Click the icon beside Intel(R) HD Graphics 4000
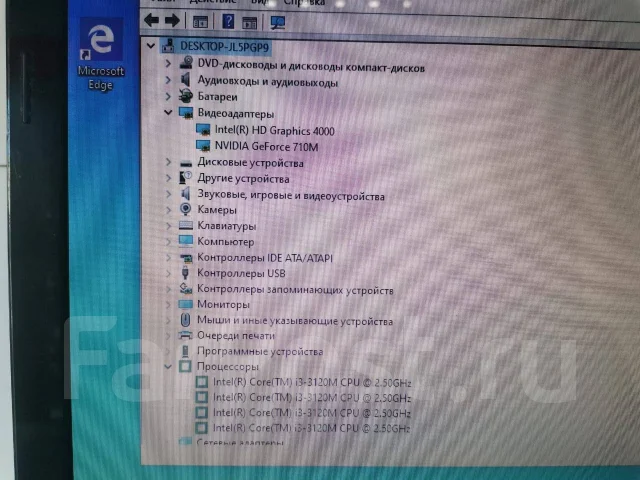Image resolution: width=640 pixels, height=480 pixels. pyautogui.click(x=203, y=130)
